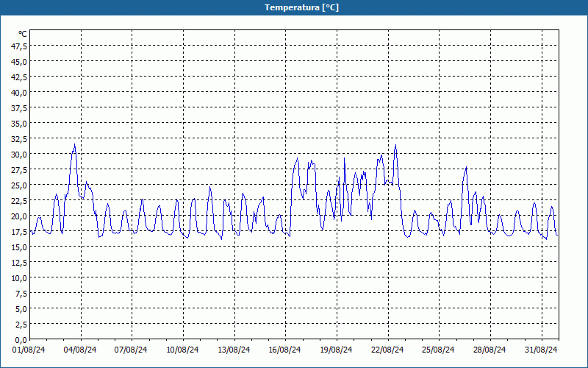Click the 28/08/24 date label
The height and width of the screenshot is (368, 588).
[x=490, y=350]
